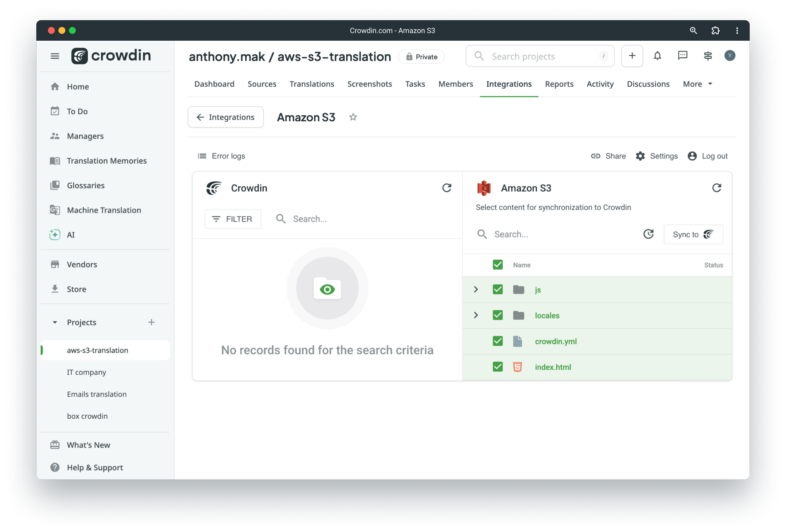Uncheck the locales folder checkbox
This screenshot has height=532, width=786.
pyautogui.click(x=498, y=315)
